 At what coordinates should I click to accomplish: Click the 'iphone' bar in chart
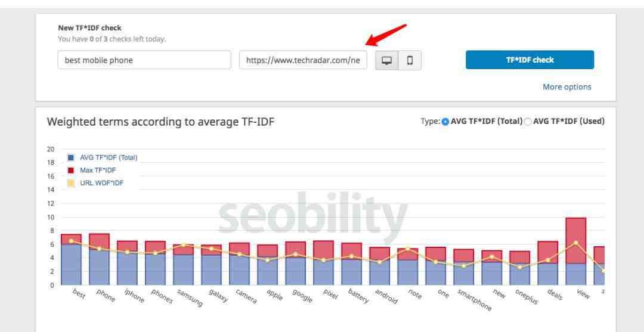[128, 263]
